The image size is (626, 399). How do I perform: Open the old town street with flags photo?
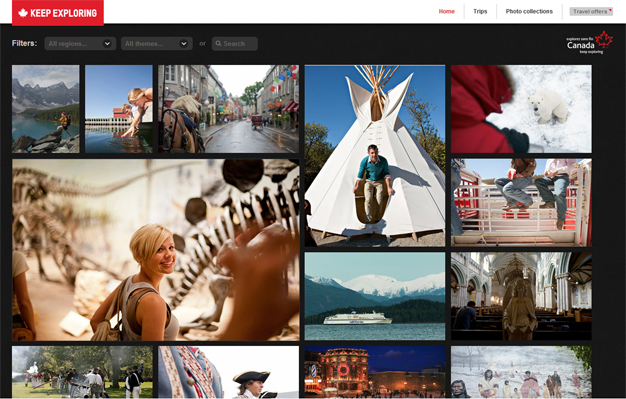[x=228, y=109]
